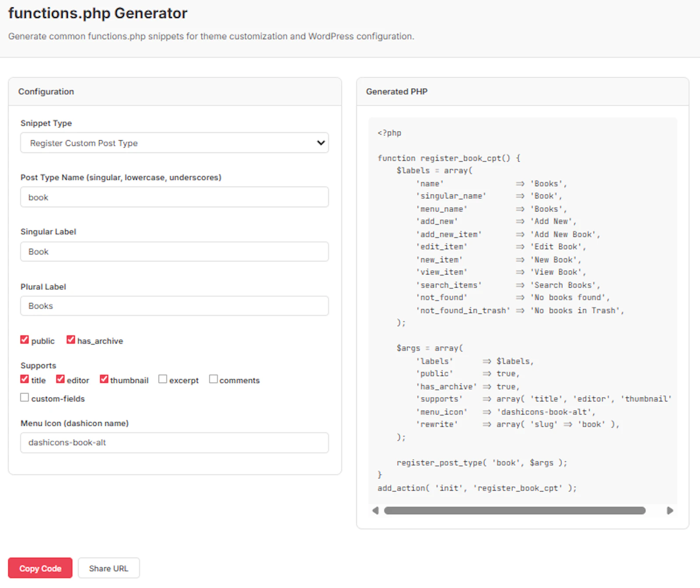Click the 'rewrite' slug line in code
The height and width of the screenshot is (588, 700).
point(517,424)
